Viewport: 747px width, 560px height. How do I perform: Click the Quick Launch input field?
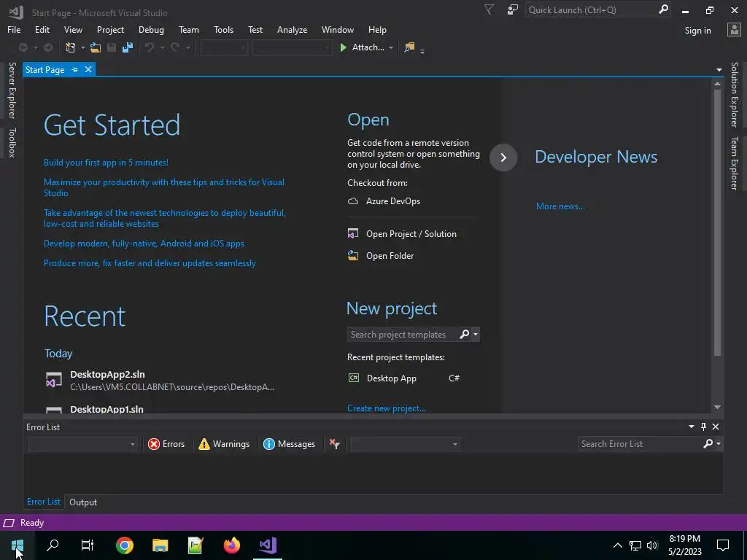pos(591,10)
